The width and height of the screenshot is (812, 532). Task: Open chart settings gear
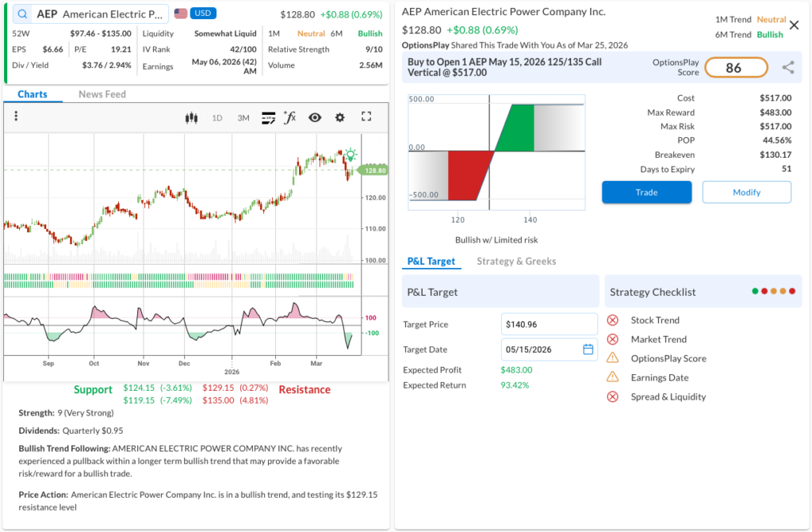pyautogui.click(x=340, y=117)
